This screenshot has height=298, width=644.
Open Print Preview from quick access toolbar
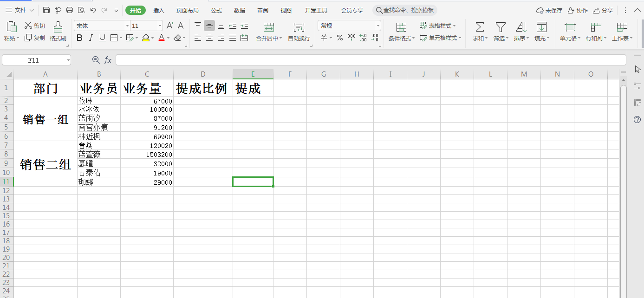pyautogui.click(x=81, y=10)
